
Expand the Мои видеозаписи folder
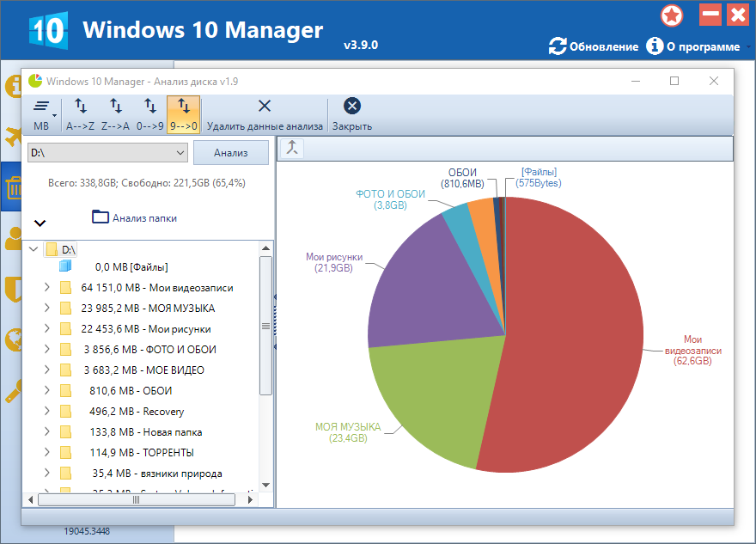coord(46,287)
